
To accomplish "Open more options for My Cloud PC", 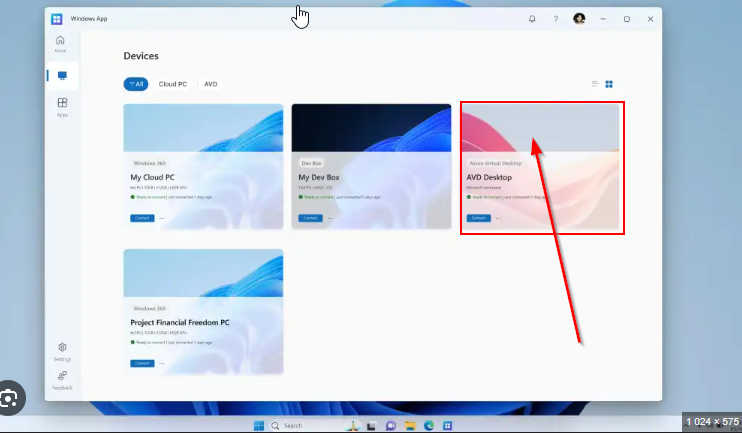I will click(162, 218).
